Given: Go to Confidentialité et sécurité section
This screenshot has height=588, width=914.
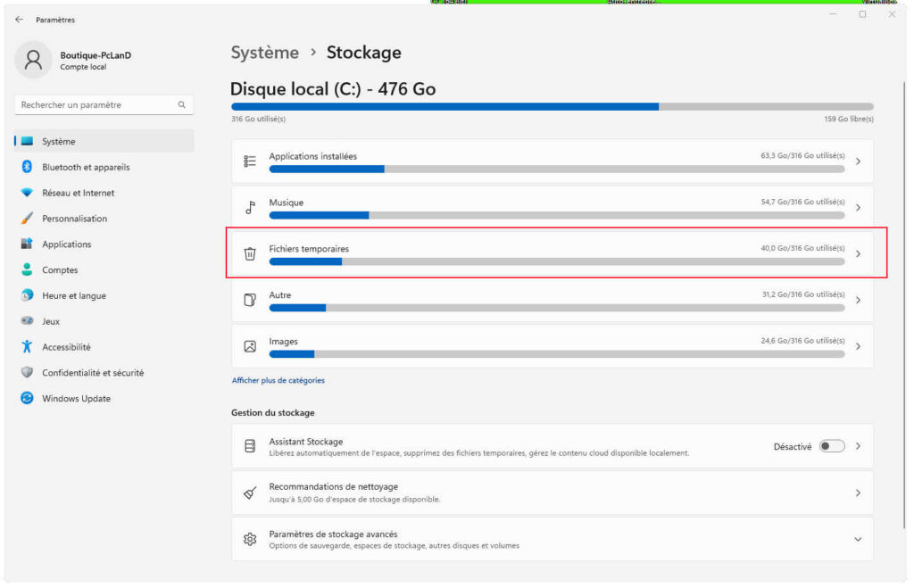Looking at the screenshot, I should tap(93, 373).
